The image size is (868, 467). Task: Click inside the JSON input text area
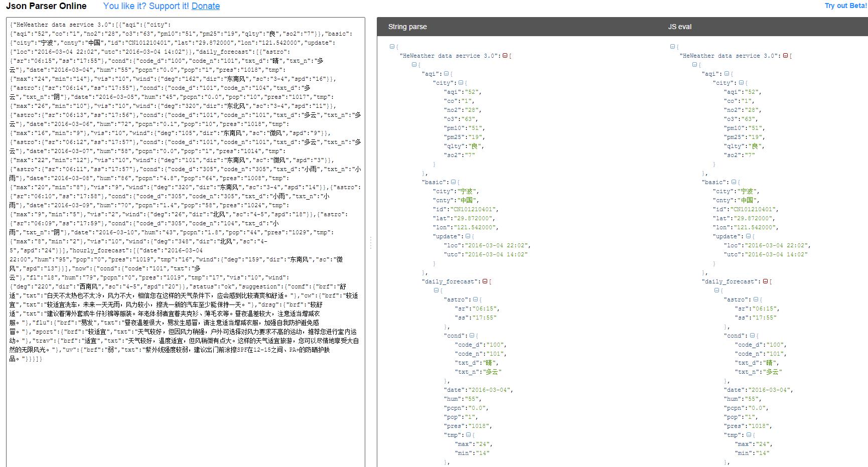coord(185,242)
